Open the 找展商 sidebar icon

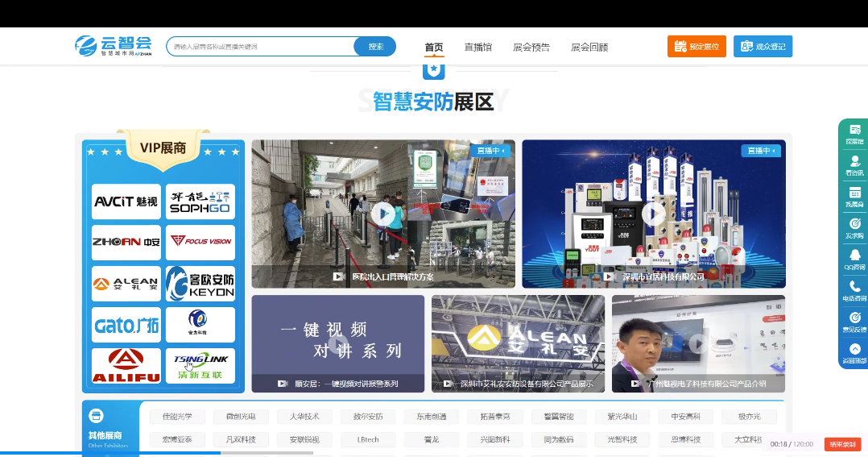tap(855, 197)
